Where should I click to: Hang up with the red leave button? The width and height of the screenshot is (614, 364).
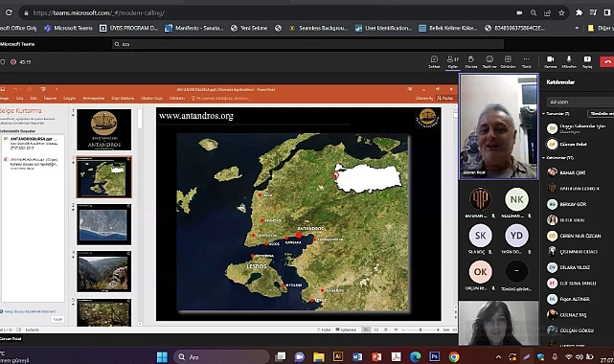click(x=607, y=61)
